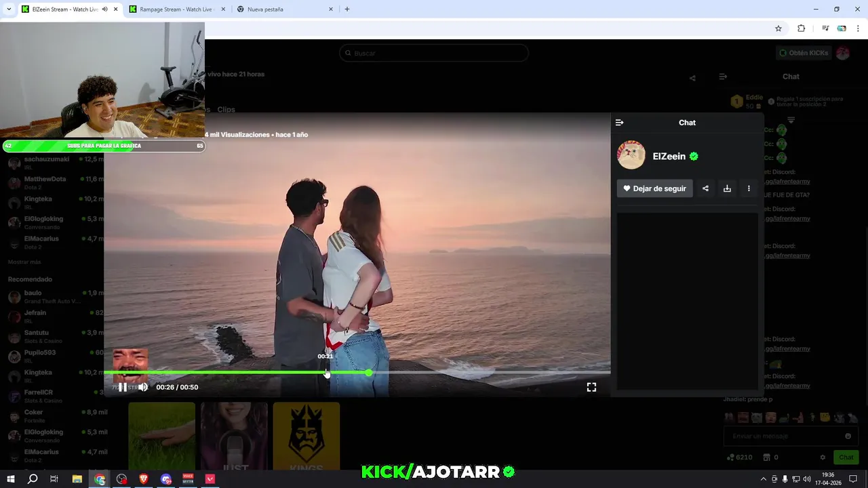This screenshot has height=488, width=868.
Task: Switch to the Nueva pestaña tab
Action: pos(285,9)
